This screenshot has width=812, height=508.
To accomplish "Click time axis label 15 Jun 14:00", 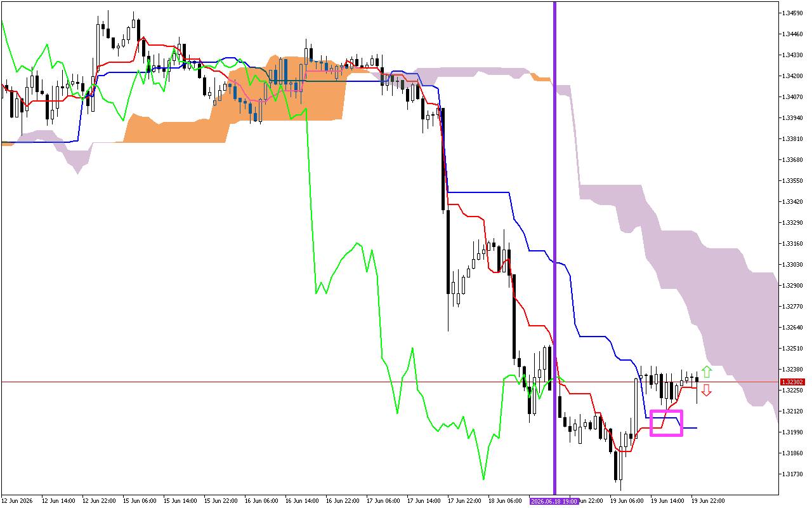I will 180,501.
